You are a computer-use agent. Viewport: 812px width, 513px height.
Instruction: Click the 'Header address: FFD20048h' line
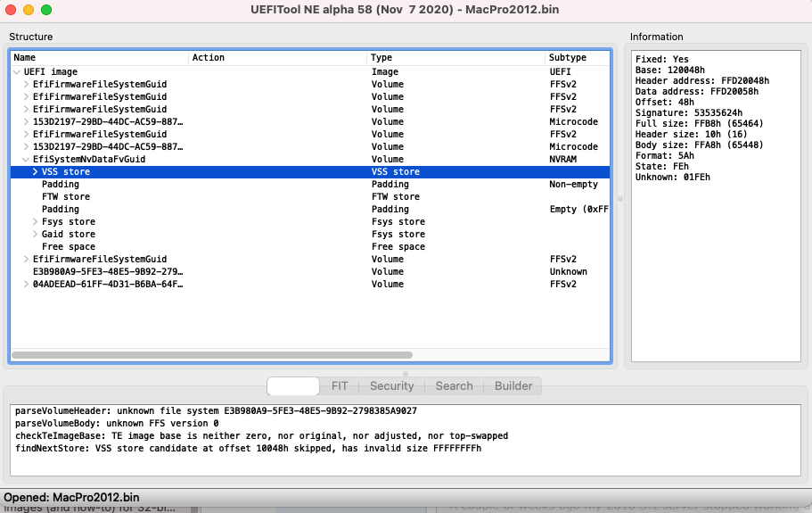[x=702, y=80]
